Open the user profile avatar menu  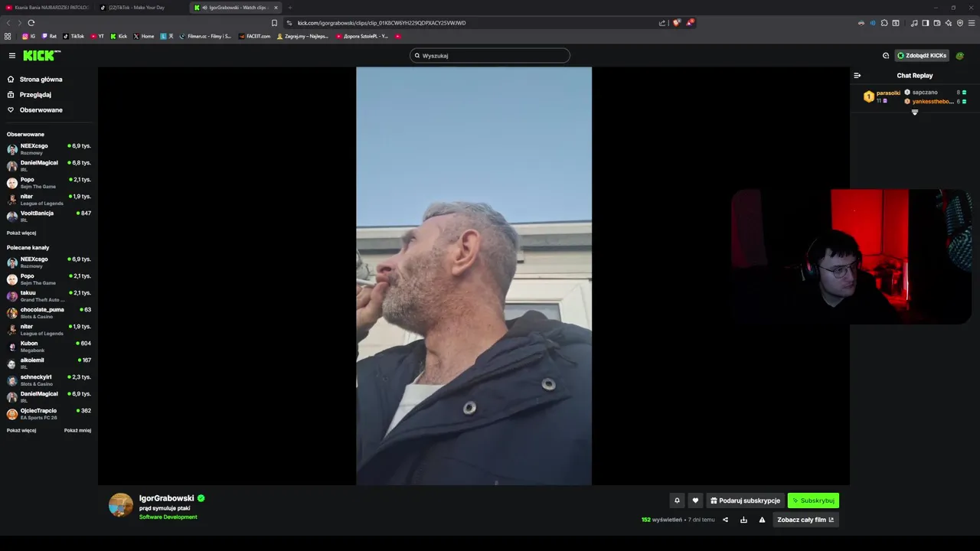[960, 55]
